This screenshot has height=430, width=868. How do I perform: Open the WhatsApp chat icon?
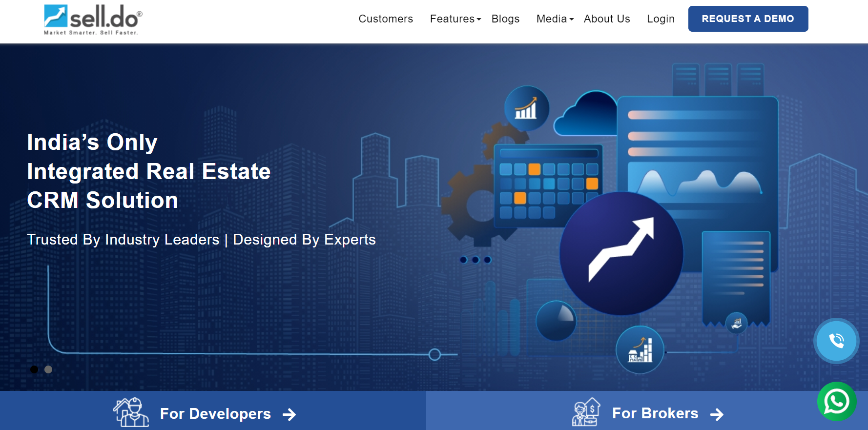point(837,401)
